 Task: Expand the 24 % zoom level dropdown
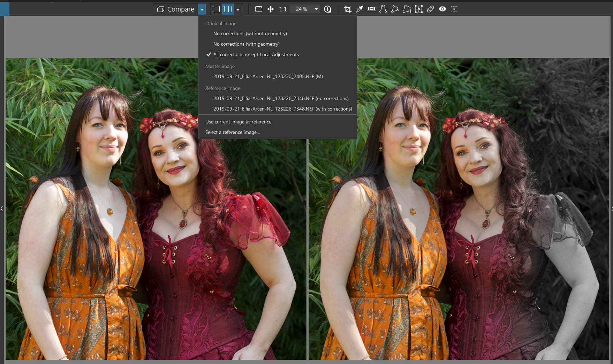point(316,9)
